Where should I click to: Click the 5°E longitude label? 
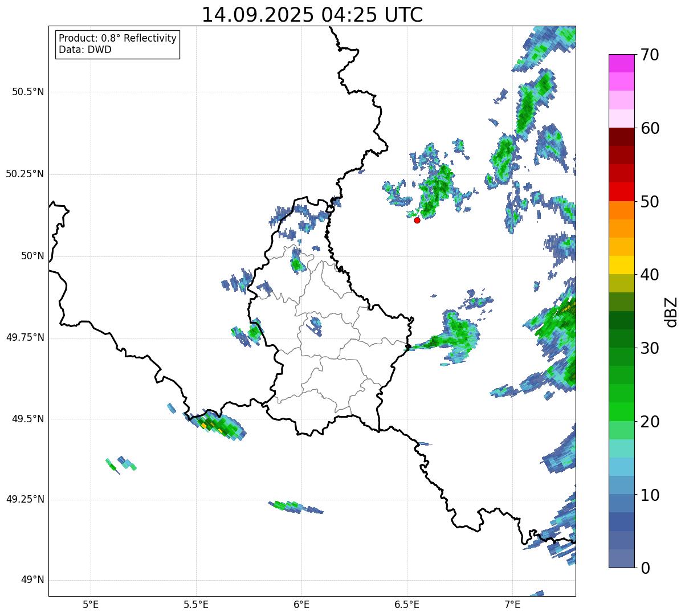91,604
